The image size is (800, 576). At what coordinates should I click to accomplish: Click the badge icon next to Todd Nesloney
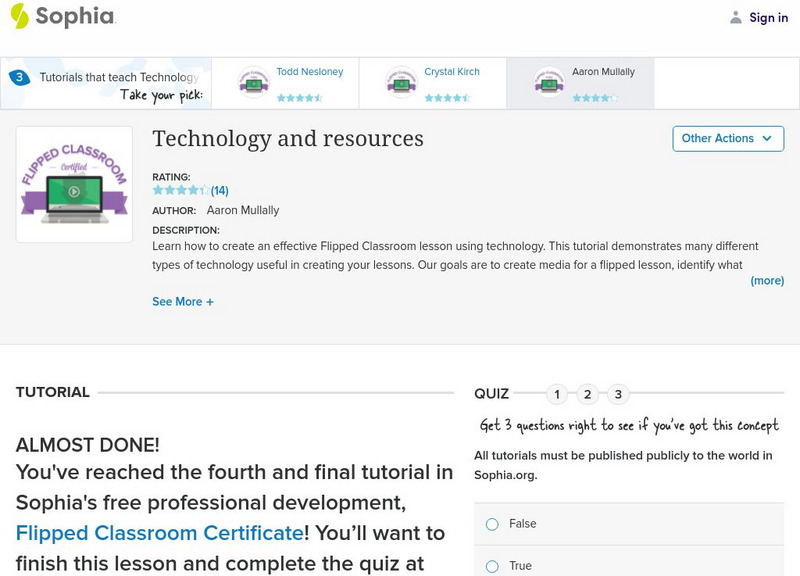(254, 82)
